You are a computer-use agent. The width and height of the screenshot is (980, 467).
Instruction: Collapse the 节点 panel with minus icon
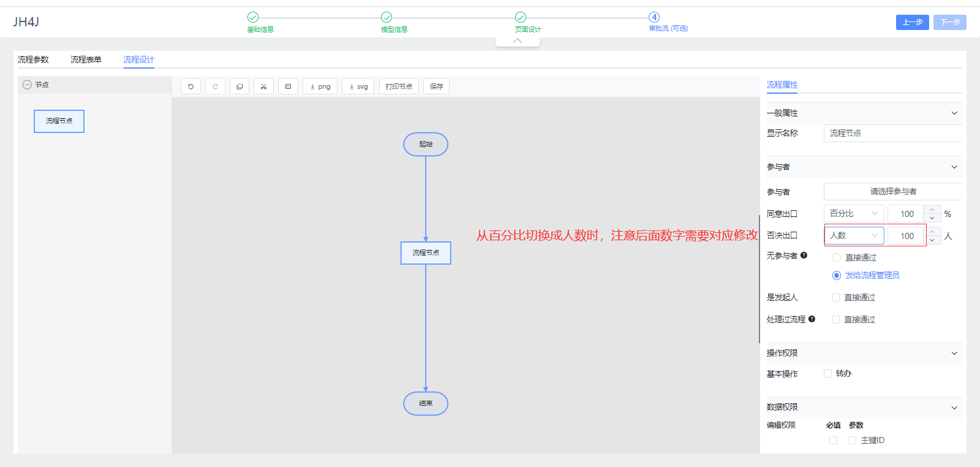(x=27, y=85)
